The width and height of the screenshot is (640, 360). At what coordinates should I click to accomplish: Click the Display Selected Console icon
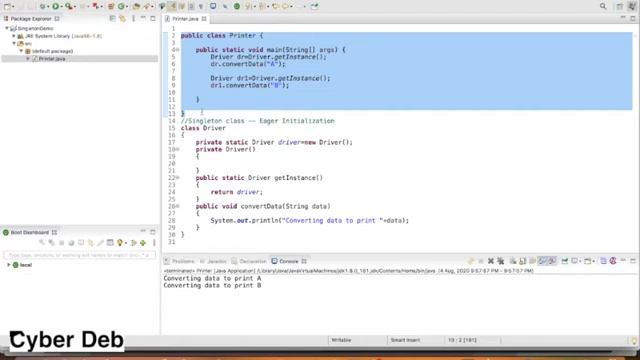point(575,261)
